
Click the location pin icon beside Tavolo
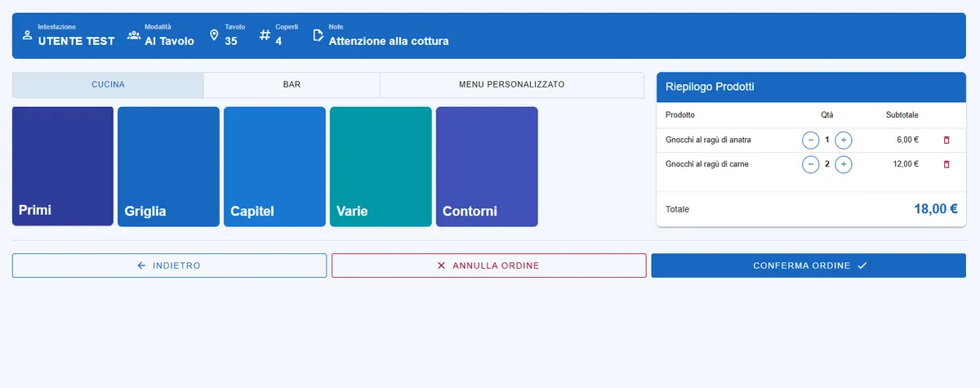[214, 35]
